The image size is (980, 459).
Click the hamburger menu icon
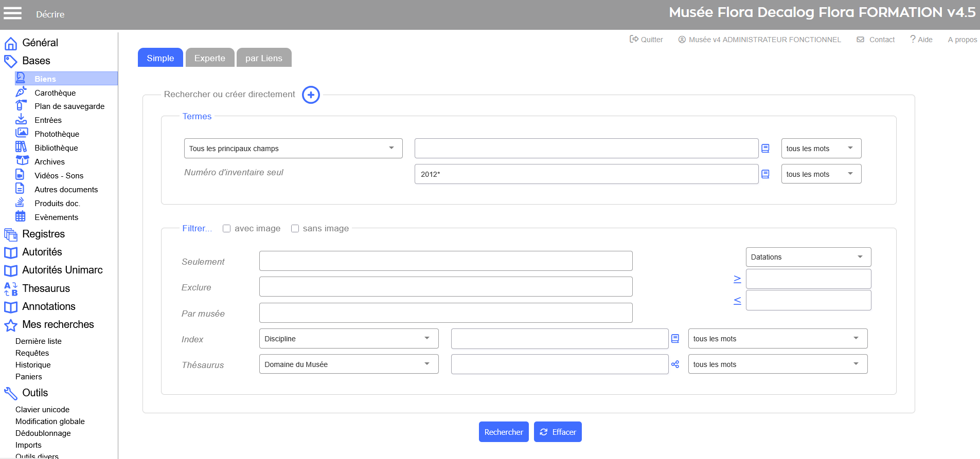point(13,13)
